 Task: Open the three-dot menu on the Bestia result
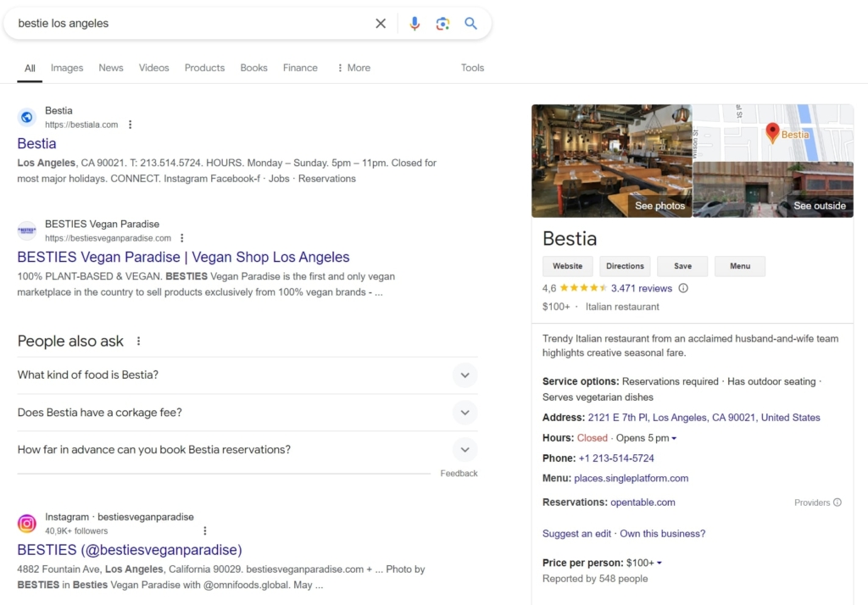pos(130,124)
